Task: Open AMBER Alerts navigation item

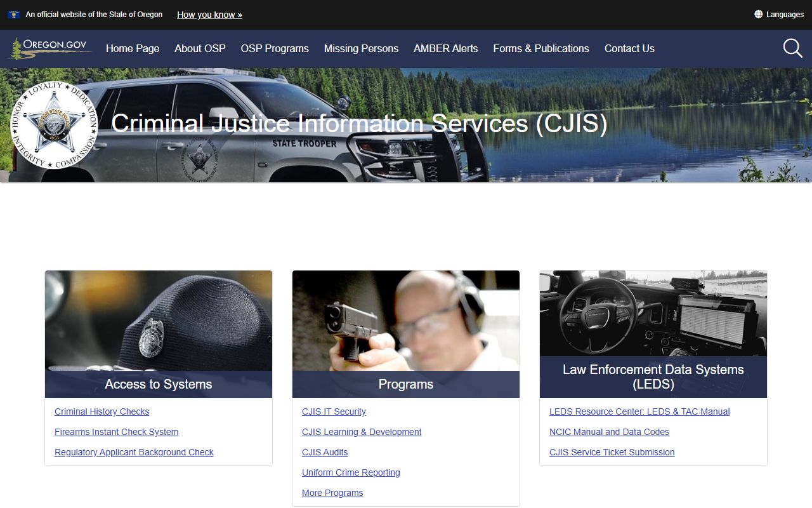Action: (445, 48)
